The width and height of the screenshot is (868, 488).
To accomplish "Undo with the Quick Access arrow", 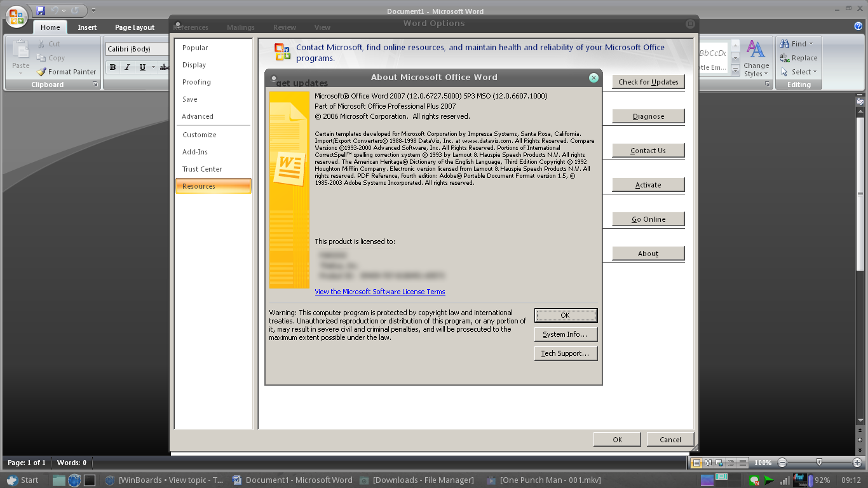I will tap(54, 11).
